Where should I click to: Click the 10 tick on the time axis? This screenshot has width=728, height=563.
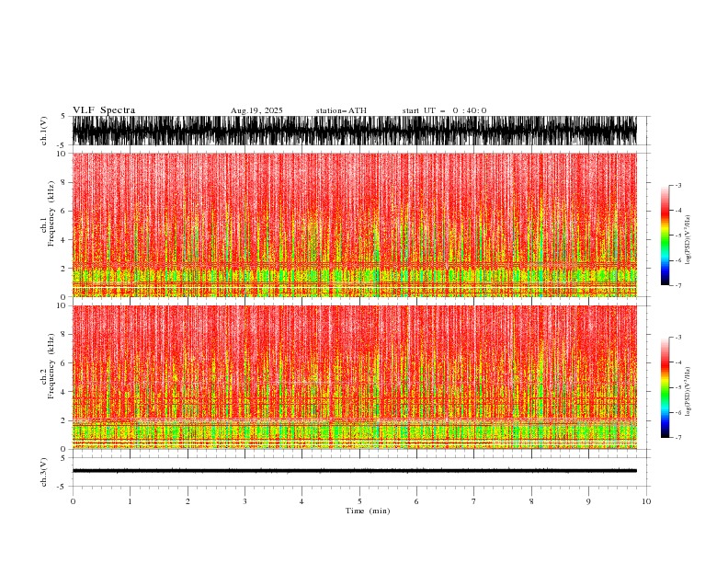646,501
